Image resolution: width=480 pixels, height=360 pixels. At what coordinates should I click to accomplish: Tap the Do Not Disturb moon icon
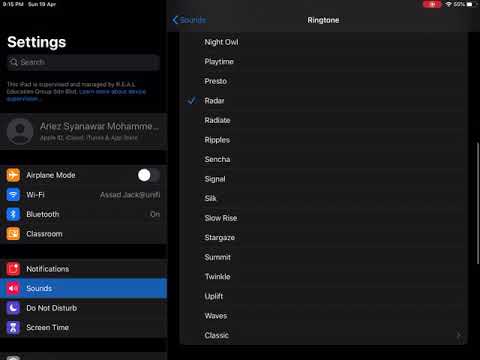pos(13,308)
